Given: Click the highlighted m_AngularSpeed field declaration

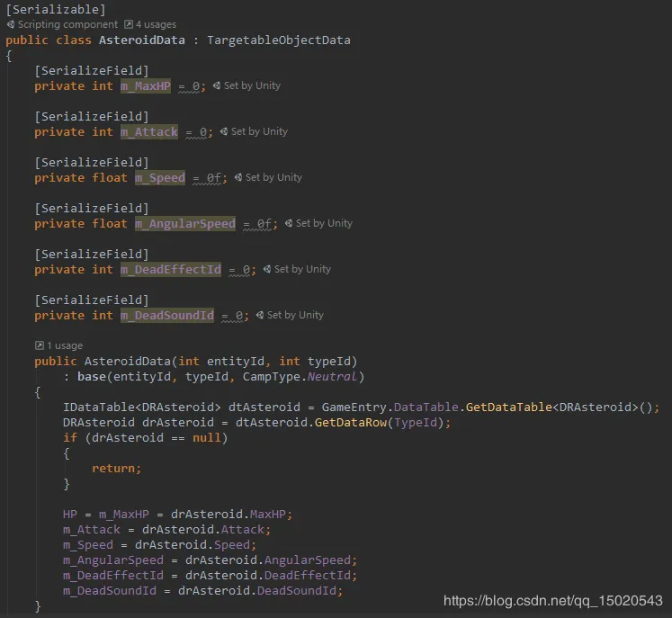Looking at the screenshot, I should 185,224.
